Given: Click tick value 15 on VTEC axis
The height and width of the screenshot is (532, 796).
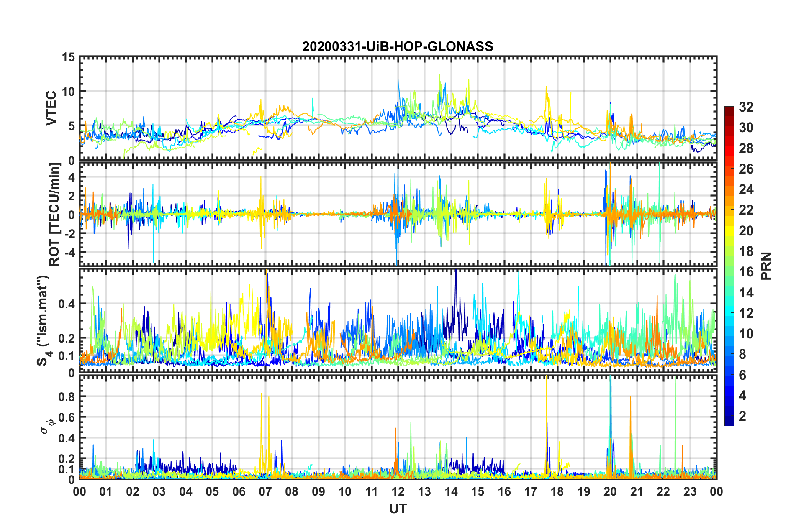Looking at the screenshot, I should (69, 57).
